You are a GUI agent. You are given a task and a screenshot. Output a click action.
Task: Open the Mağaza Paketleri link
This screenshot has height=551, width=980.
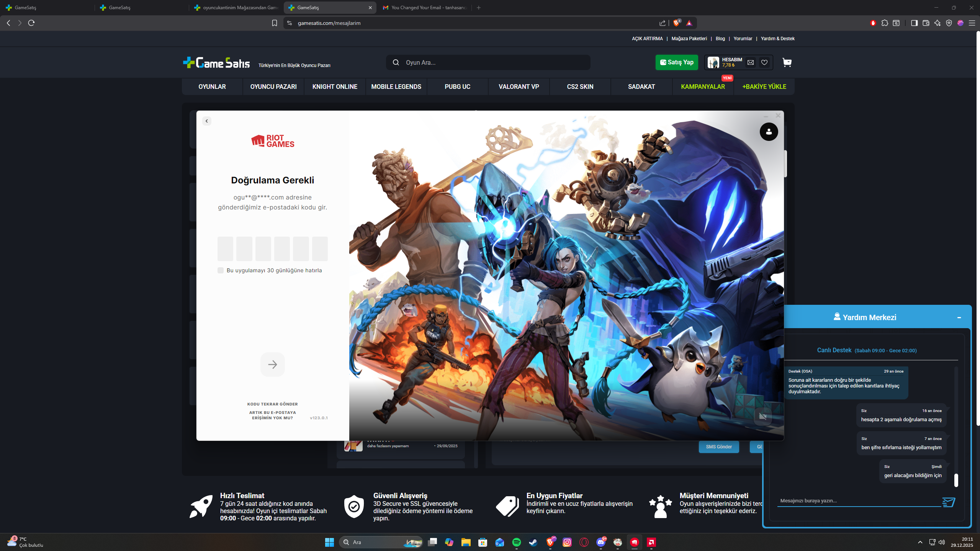point(689,39)
